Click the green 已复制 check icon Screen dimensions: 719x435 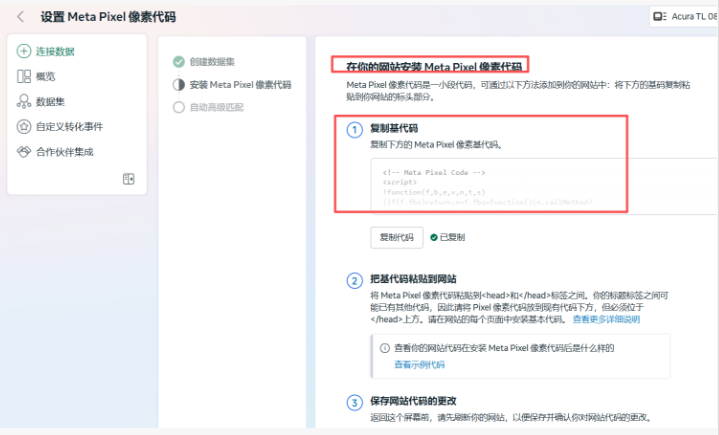[x=434, y=237]
